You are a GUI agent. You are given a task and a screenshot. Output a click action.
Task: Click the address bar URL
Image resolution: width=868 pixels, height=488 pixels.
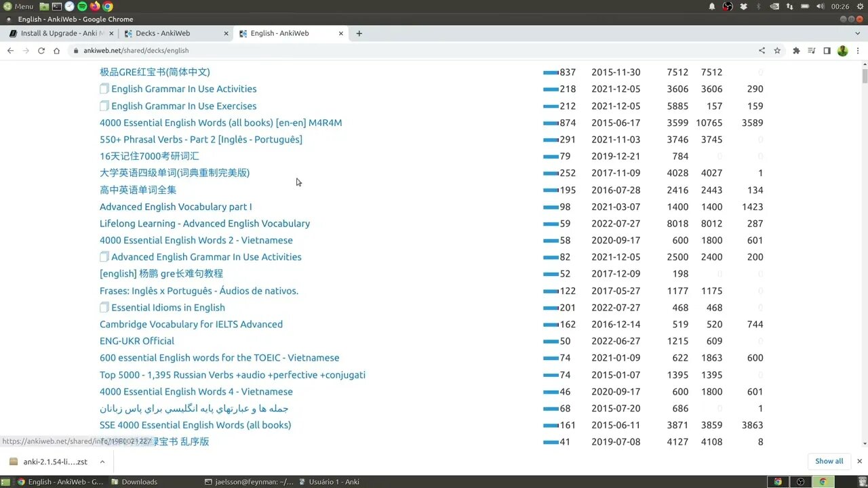(x=136, y=51)
